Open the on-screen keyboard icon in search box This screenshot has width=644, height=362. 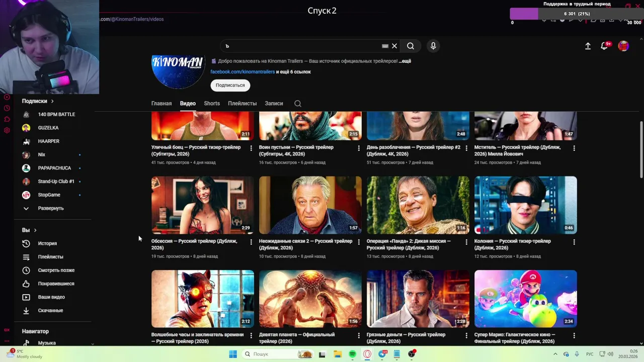[385, 46]
